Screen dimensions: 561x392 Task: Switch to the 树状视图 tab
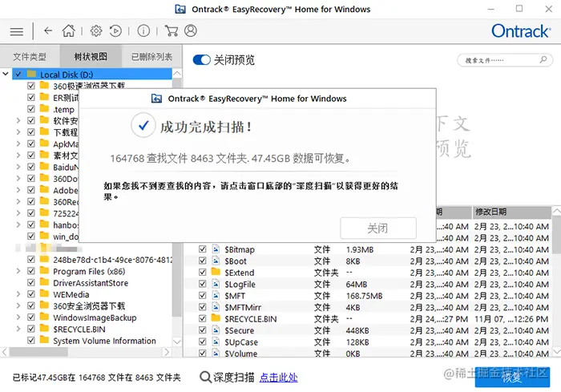tap(91, 57)
